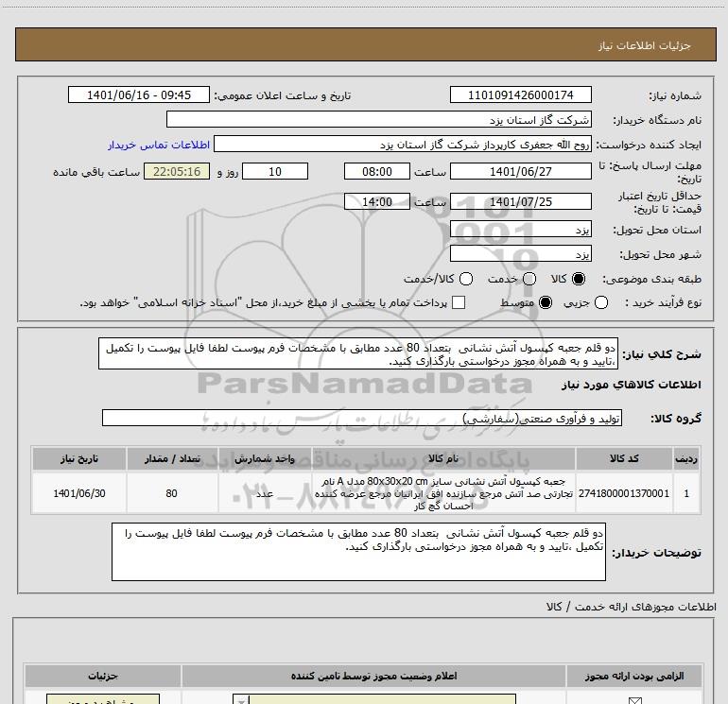
Task: Click the نام کالا column header
Action: coord(442,458)
